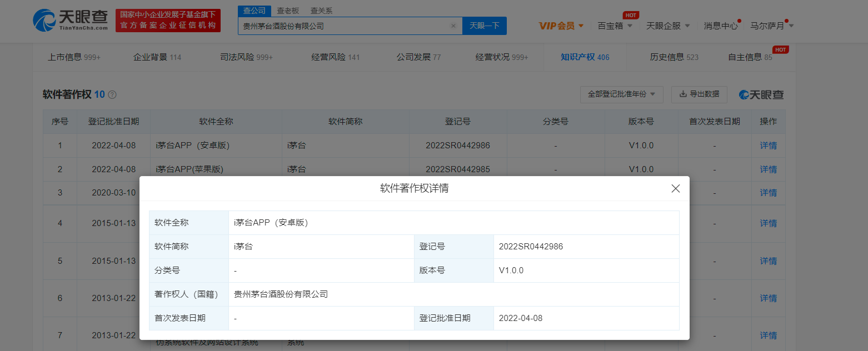Click i茅台APP（安卓版） in dialog 软件全称 row
The height and width of the screenshot is (351, 868).
coord(271,223)
